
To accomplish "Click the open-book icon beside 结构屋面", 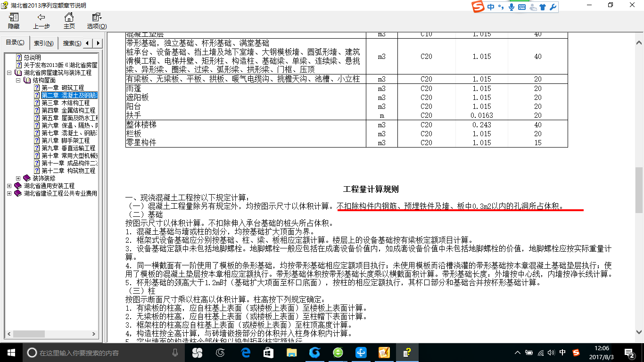I will coord(27,81).
